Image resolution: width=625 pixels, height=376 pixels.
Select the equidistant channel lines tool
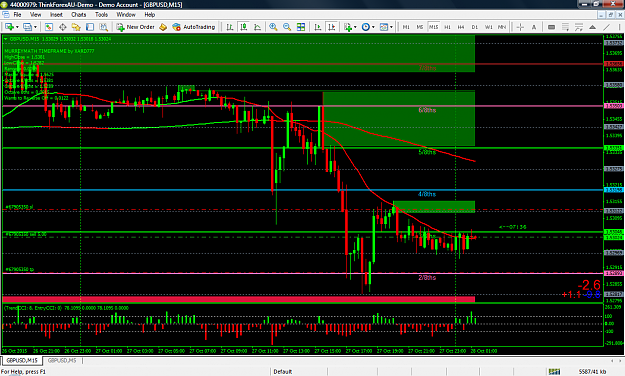coord(565,27)
